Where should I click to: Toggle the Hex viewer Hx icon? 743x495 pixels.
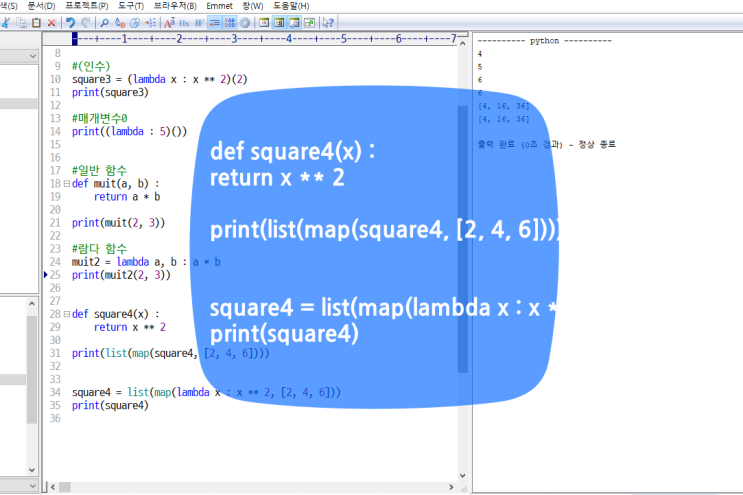coord(184,22)
